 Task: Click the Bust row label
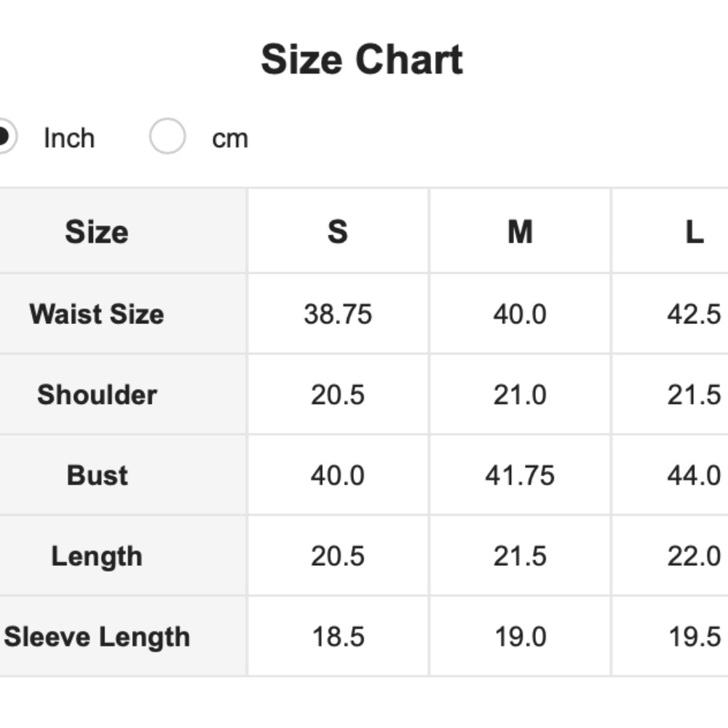(x=97, y=475)
